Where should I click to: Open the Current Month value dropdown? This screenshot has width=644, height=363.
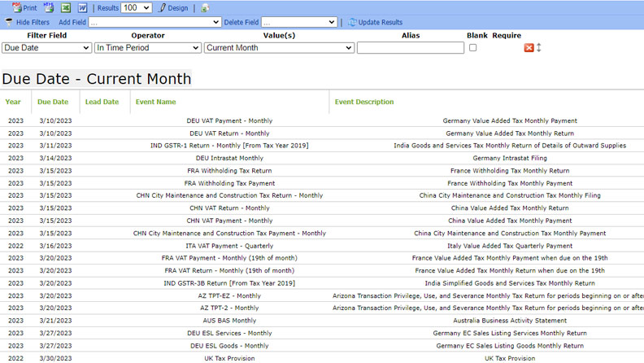tap(279, 48)
